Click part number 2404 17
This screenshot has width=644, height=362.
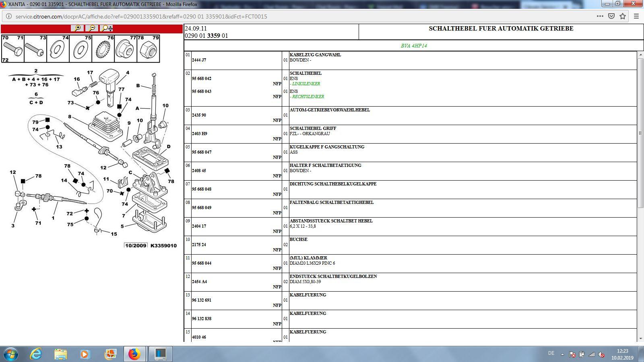point(199,226)
